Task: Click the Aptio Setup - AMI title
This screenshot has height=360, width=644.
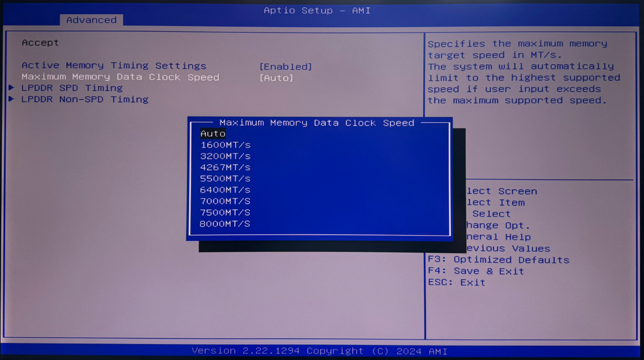Action: click(317, 10)
